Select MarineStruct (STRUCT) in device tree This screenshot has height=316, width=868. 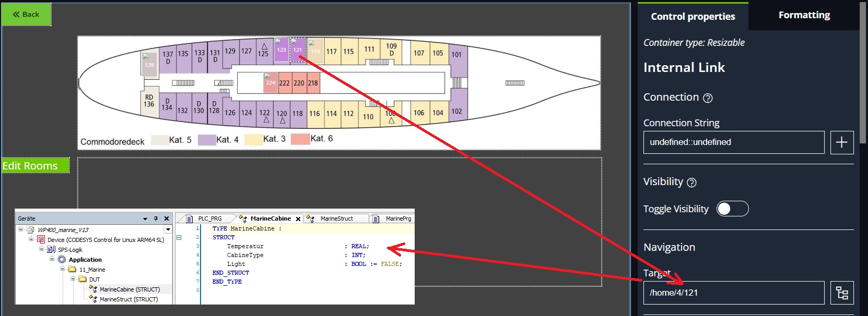click(x=128, y=299)
